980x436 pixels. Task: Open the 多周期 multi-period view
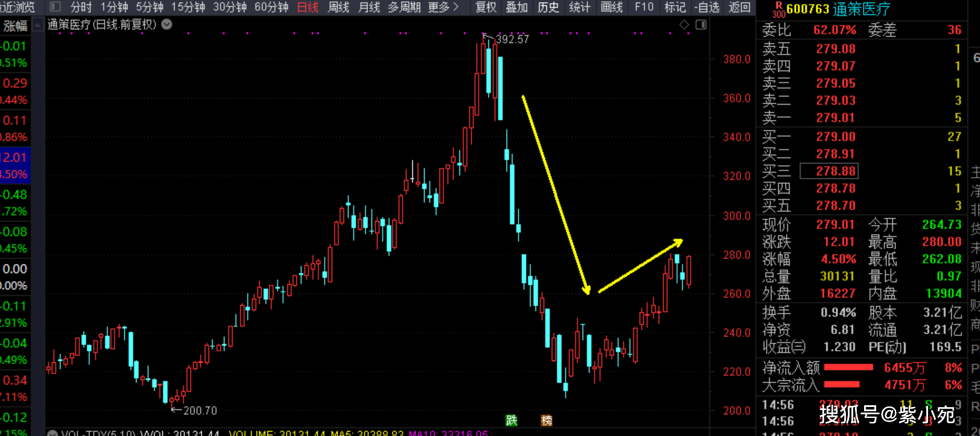pos(404,7)
